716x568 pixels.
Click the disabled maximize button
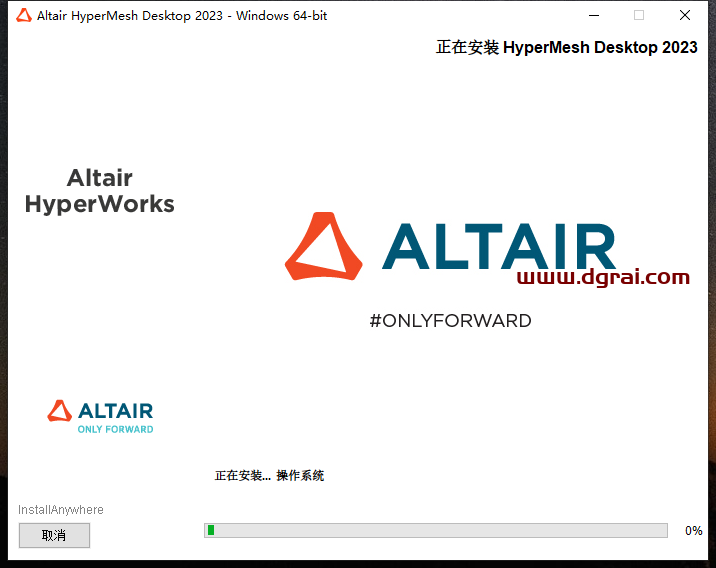click(x=639, y=16)
